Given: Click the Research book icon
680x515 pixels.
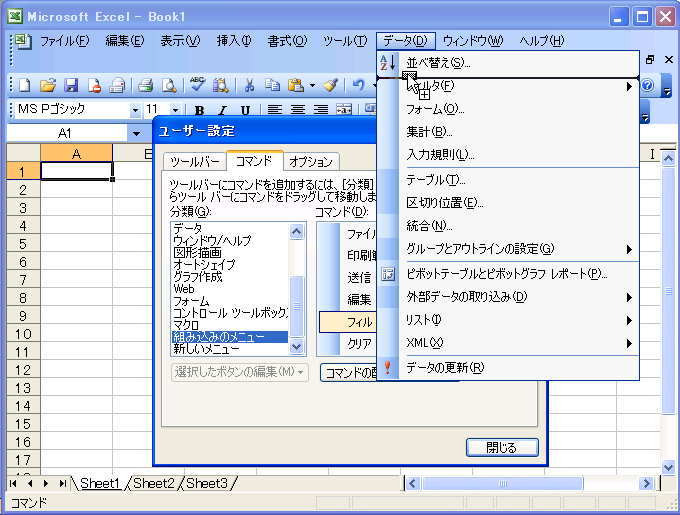Looking at the screenshot, I should (221, 85).
